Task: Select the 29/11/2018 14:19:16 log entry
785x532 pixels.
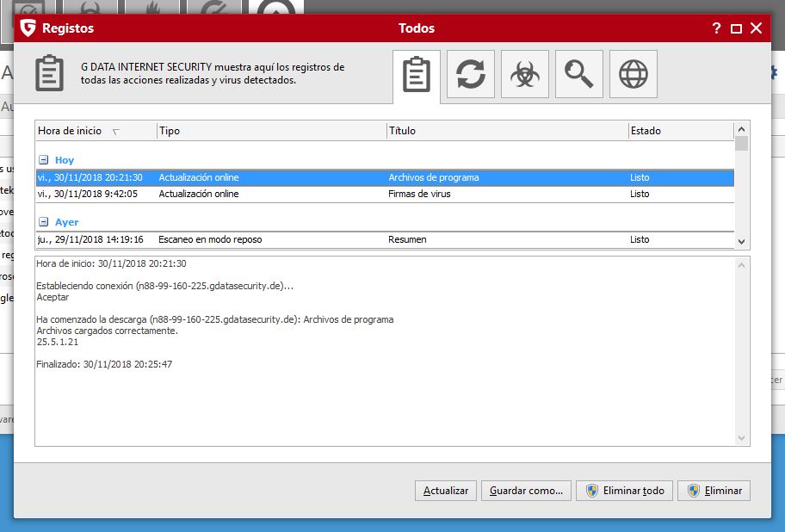Action: pyautogui.click(x=385, y=239)
